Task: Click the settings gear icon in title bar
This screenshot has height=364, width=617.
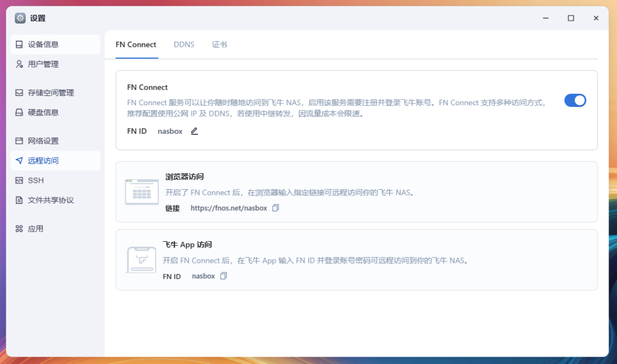Action: point(20,18)
